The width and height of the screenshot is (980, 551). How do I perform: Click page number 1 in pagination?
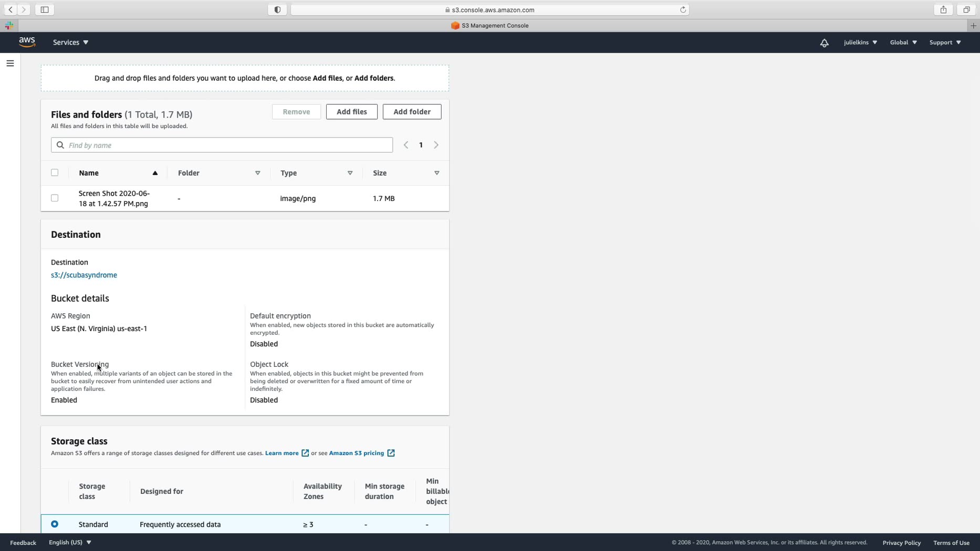pos(421,145)
